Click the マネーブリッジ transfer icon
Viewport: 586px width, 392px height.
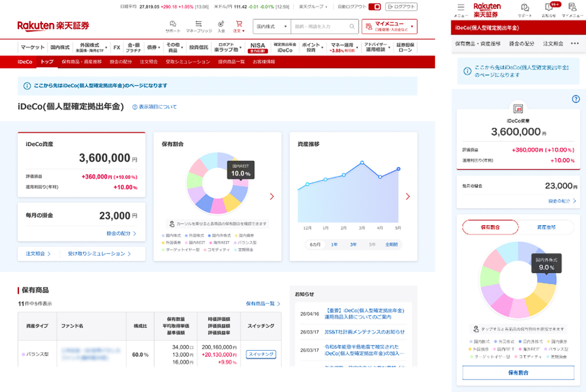click(x=199, y=27)
